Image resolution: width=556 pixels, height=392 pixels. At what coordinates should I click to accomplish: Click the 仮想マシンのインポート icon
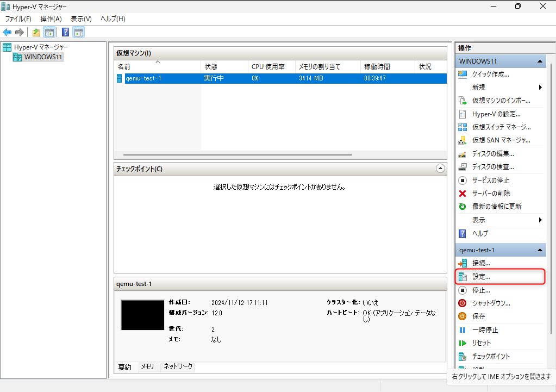click(463, 101)
